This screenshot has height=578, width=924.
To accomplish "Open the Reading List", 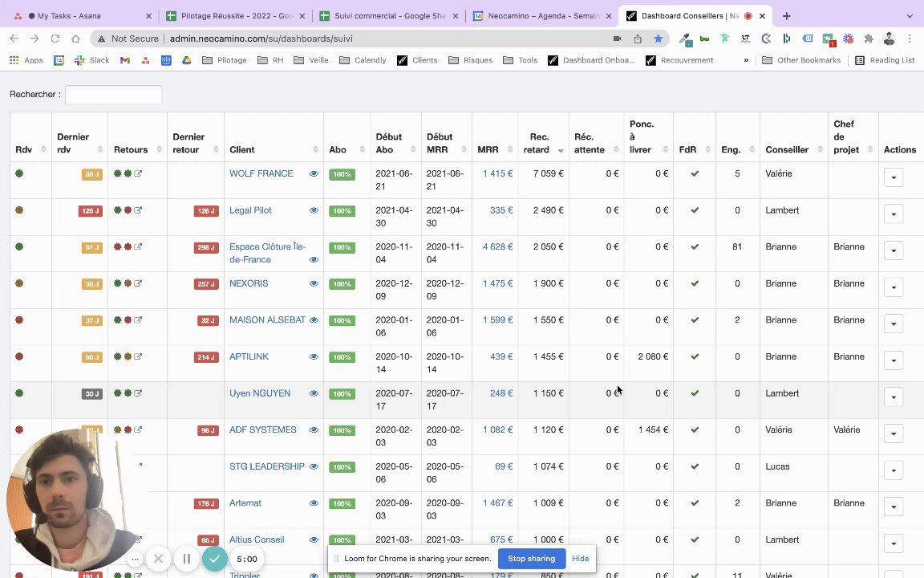I will (885, 60).
